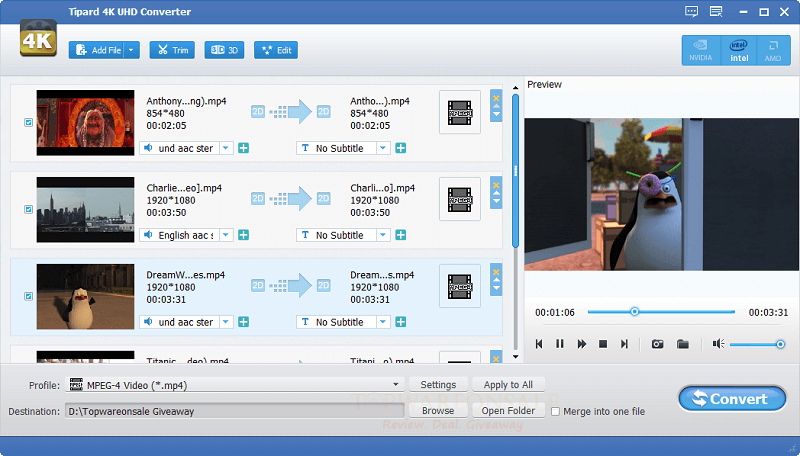Open the feedback chat icon in title bar

692,11
